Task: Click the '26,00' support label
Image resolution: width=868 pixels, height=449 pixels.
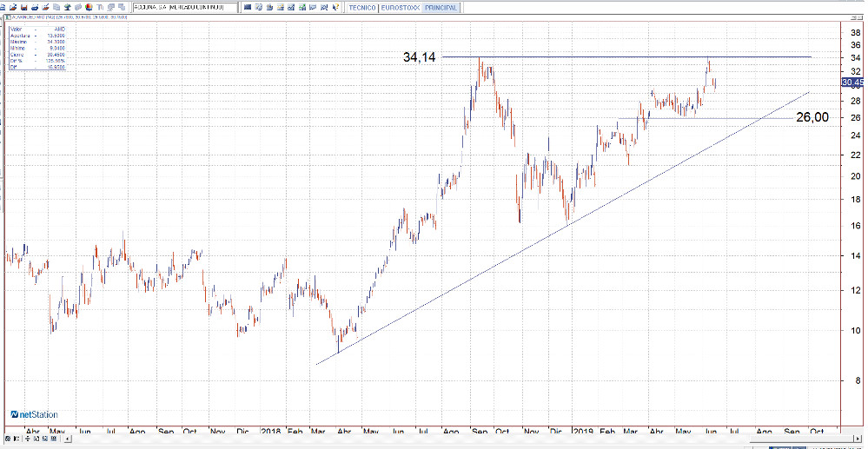Action: (x=812, y=117)
